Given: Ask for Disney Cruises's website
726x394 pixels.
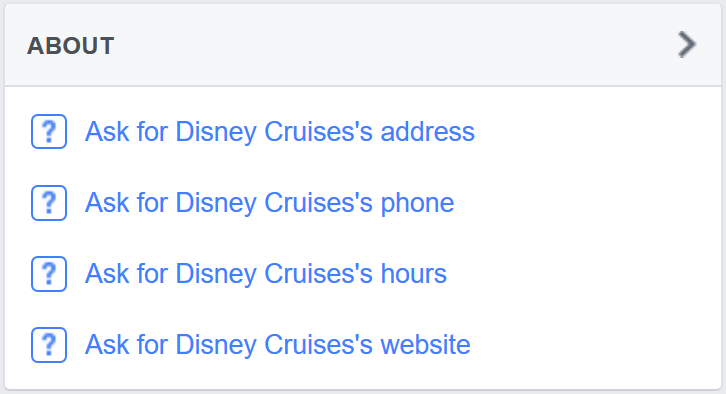Looking at the screenshot, I should click(278, 345).
